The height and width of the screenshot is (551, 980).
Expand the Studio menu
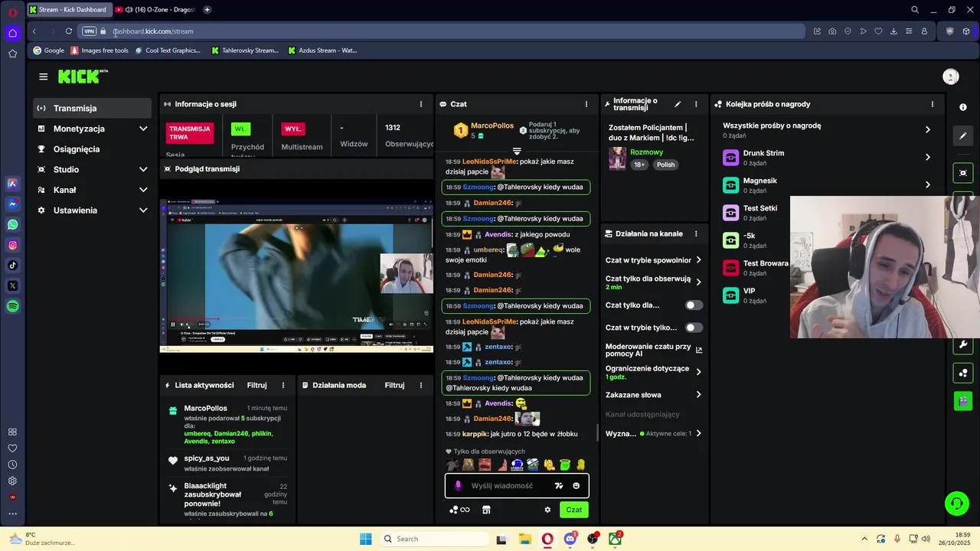click(92, 169)
